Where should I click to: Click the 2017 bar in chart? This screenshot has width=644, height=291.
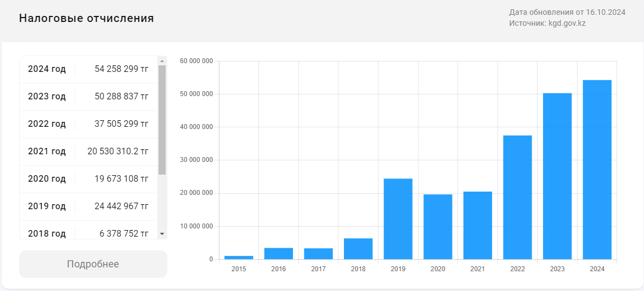(318, 254)
